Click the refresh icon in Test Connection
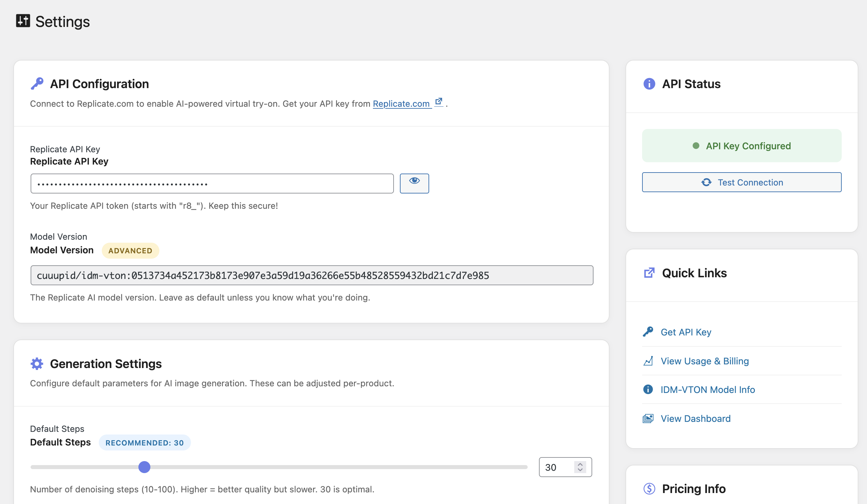Image resolution: width=867 pixels, height=504 pixels. (x=706, y=182)
